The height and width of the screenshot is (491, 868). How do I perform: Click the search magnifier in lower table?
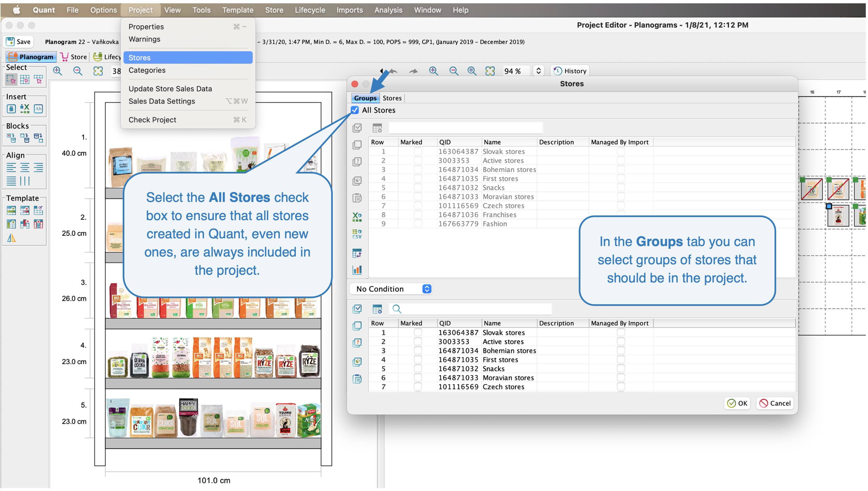pos(397,309)
